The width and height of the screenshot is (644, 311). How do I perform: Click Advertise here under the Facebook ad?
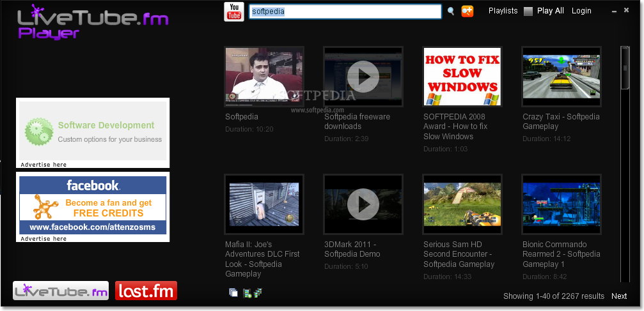[x=43, y=239]
